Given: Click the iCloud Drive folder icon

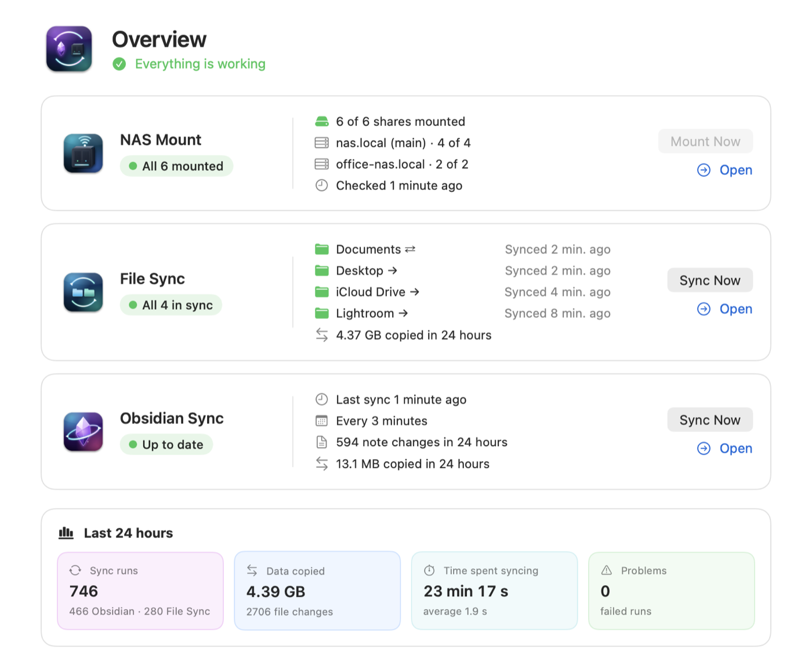Looking at the screenshot, I should pos(322,292).
